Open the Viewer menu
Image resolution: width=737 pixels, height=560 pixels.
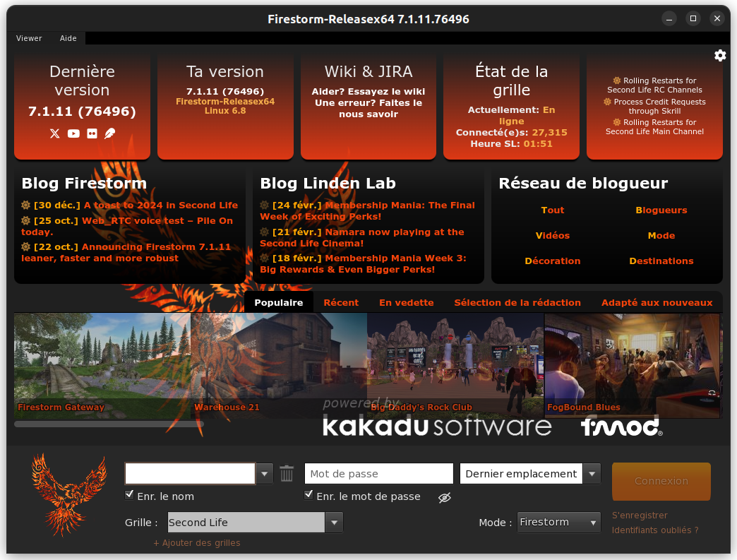[x=29, y=38]
